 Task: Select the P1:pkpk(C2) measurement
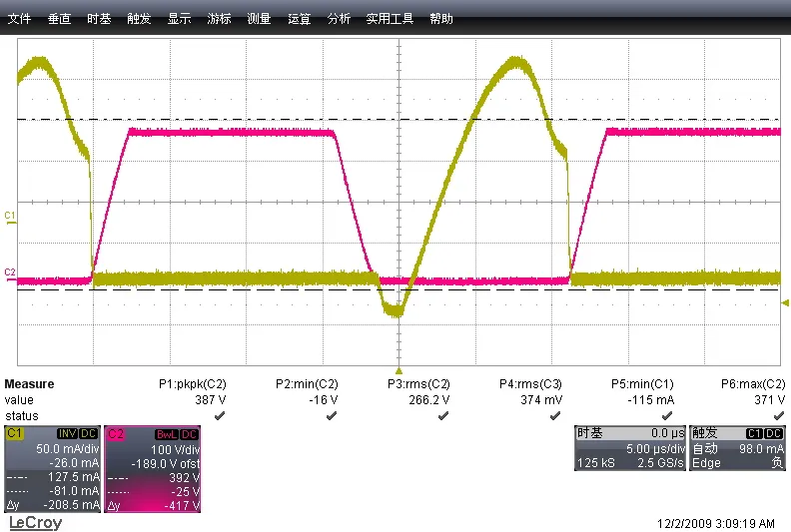click(x=192, y=384)
